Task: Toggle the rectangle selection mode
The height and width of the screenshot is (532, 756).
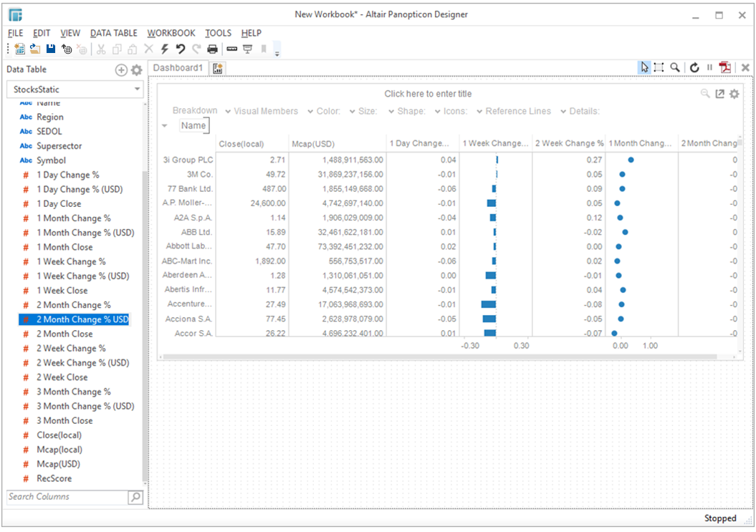Action: (x=659, y=67)
